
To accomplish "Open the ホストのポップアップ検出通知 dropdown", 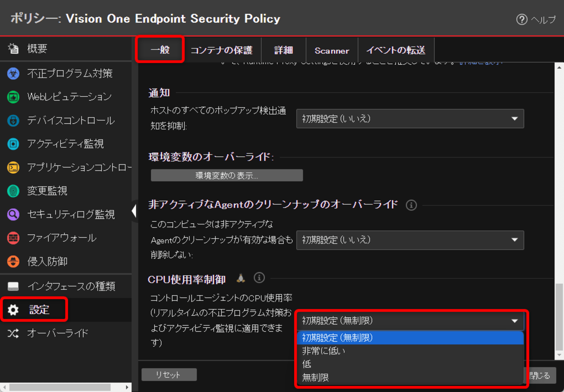I will (x=410, y=119).
